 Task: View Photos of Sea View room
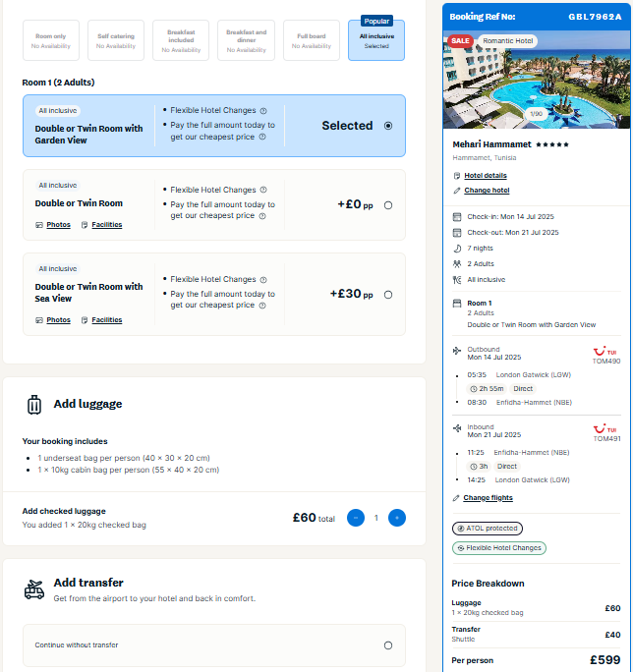point(58,319)
